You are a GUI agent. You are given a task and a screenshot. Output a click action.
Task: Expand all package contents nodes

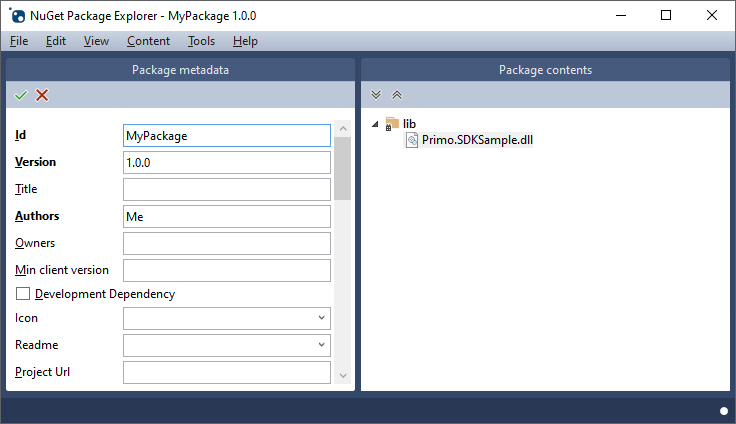point(376,95)
